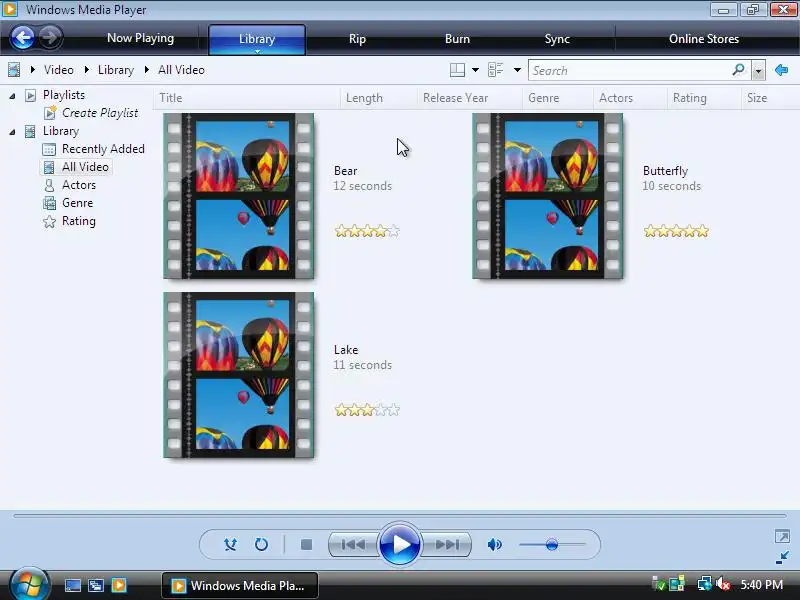This screenshot has width=800, height=600.
Task: Set Butterfly rating to three stars
Action: click(676, 231)
